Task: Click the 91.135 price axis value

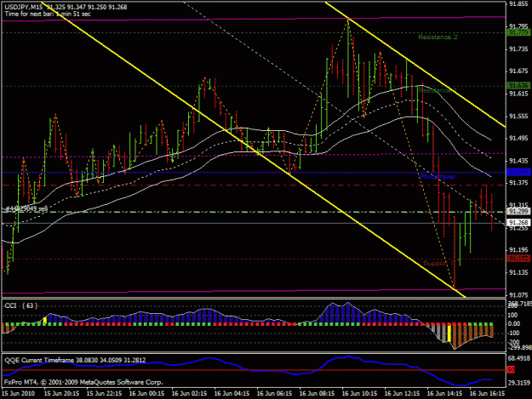Action: pyautogui.click(x=518, y=272)
